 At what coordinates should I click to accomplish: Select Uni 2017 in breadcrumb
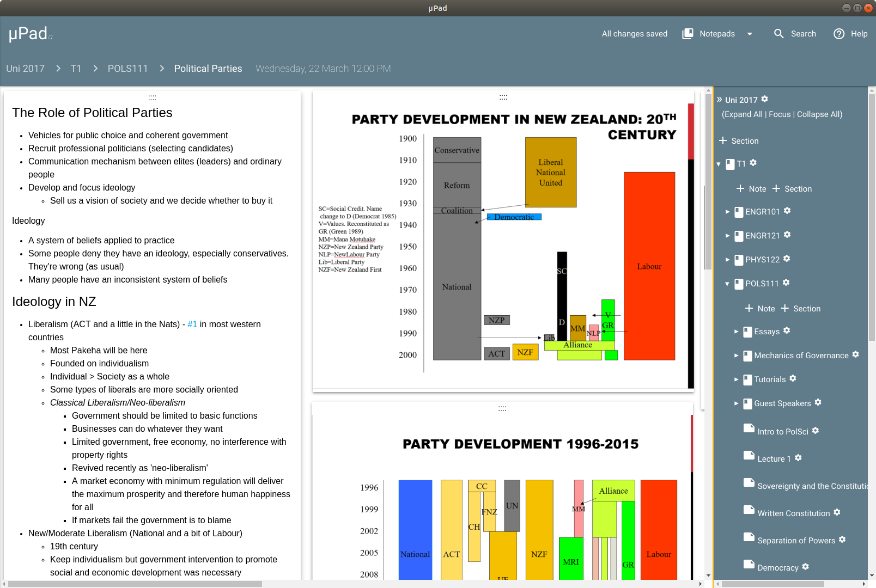tap(26, 69)
